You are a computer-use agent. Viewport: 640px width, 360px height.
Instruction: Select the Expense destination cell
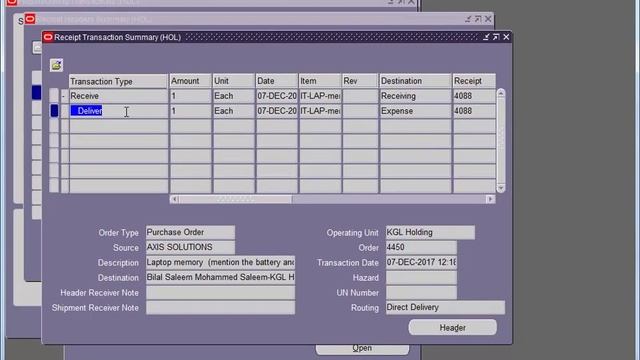(x=415, y=111)
